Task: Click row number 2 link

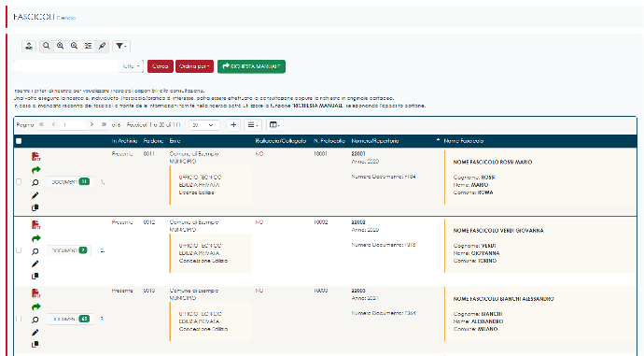Action: coord(103,250)
